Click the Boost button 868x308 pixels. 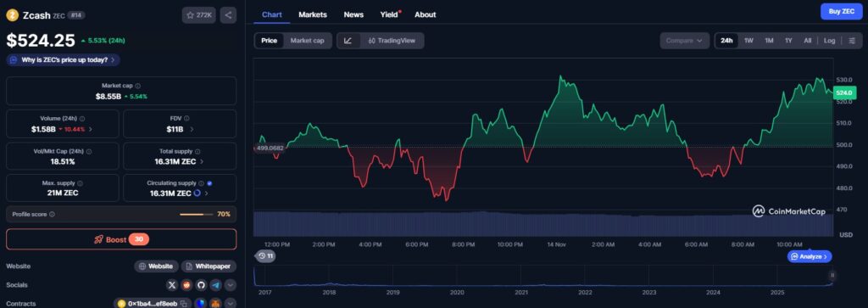tap(121, 239)
